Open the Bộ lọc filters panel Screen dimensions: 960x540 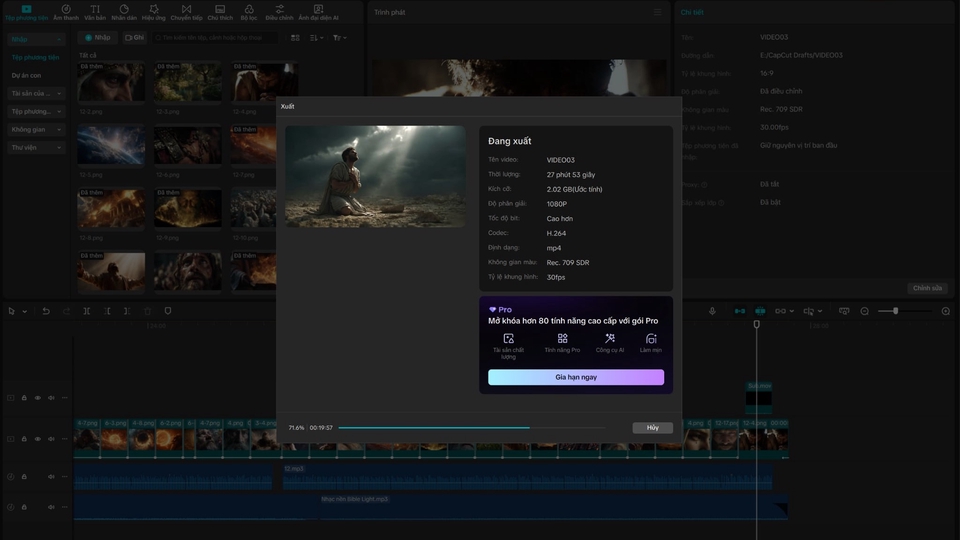[x=248, y=11]
